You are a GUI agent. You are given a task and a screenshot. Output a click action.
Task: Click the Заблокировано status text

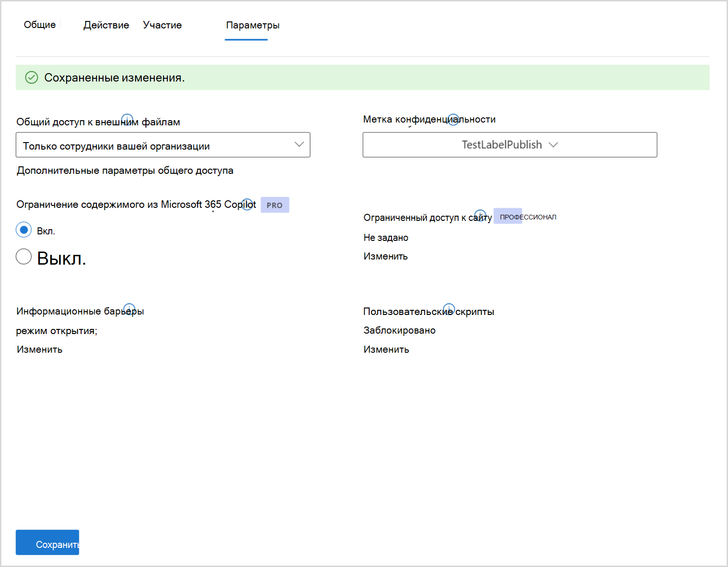click(x=399, y=330)
